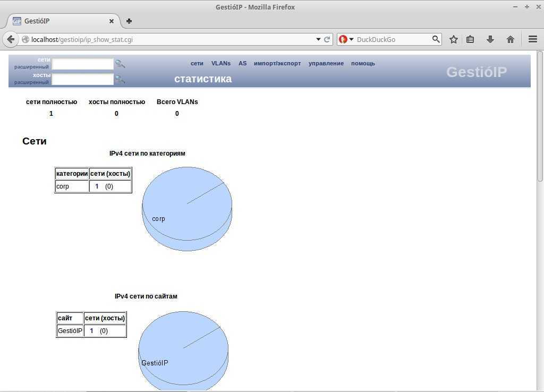
Task: Open the управление menu
Action: coord(326,63)
